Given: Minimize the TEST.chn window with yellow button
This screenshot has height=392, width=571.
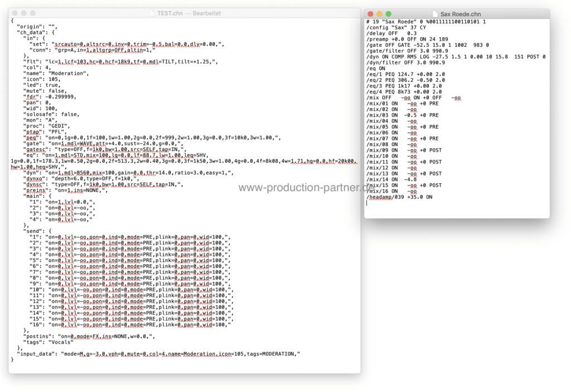Looking at the screenshot, I should tap(25, 13).
